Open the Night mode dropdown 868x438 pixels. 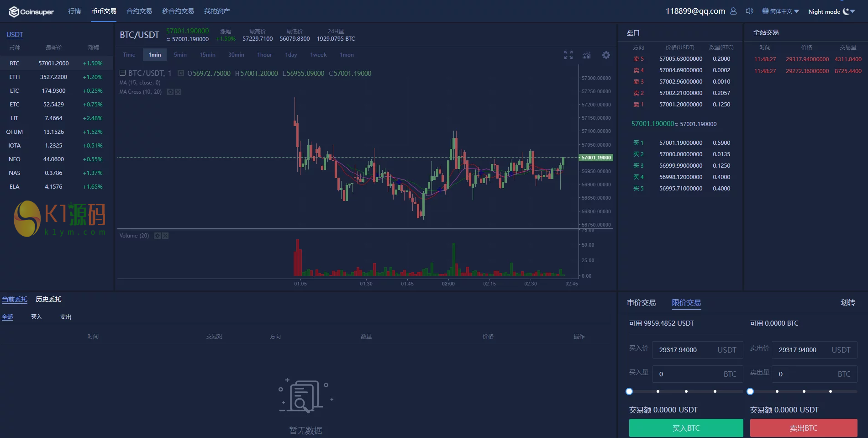[x=831, y=11]
